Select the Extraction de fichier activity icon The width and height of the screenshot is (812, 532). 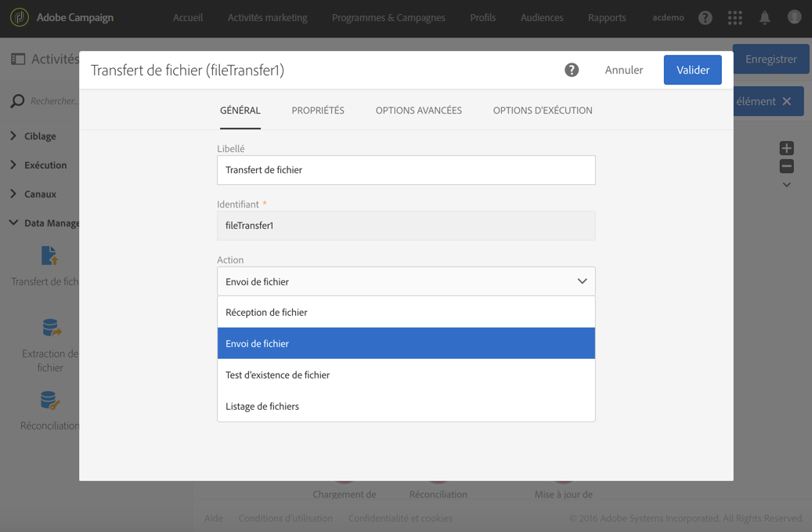(x=51, y=328)
